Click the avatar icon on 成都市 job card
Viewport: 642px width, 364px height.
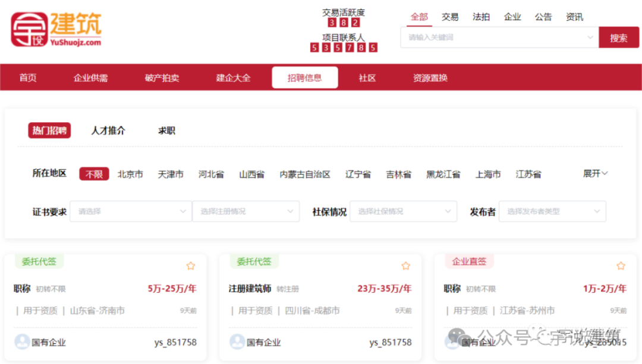coord(237,342)
